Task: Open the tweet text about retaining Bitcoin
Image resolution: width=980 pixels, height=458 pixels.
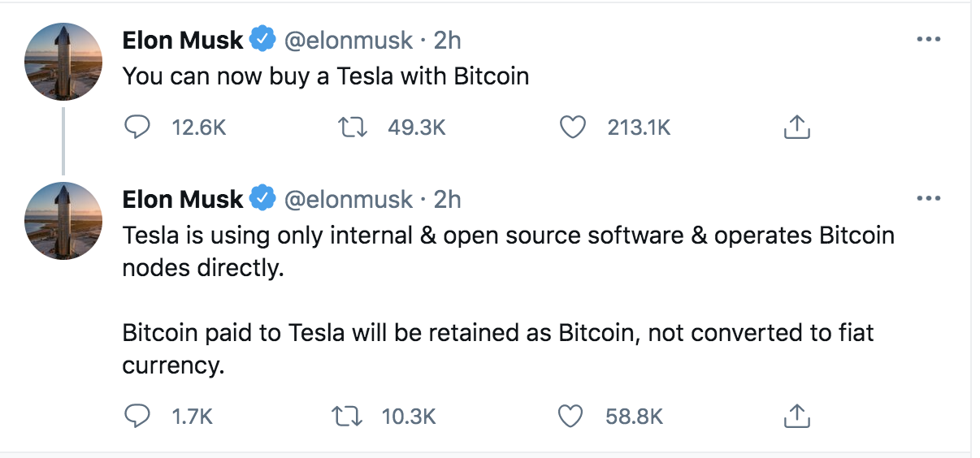Action: [x=497, y=333]
